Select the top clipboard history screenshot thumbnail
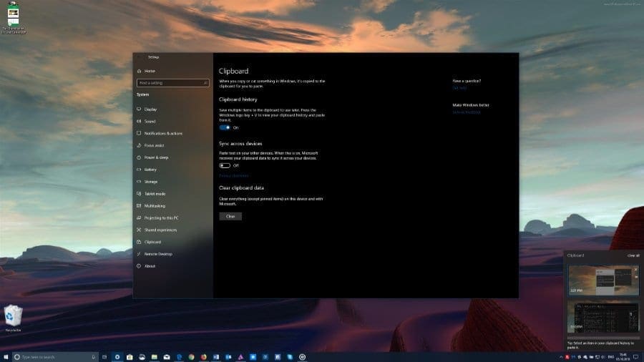Screen dimensions: 644x362 (x=602, y=280)
